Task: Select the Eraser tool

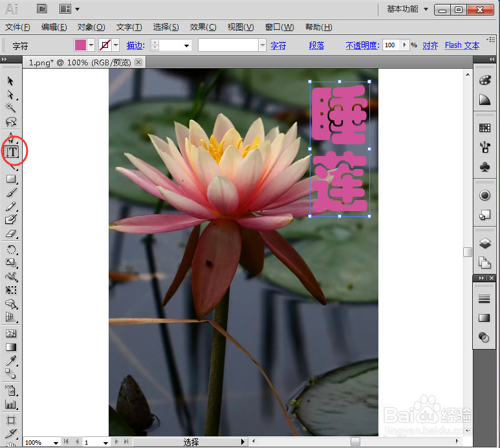Action: tap(11, 234)
